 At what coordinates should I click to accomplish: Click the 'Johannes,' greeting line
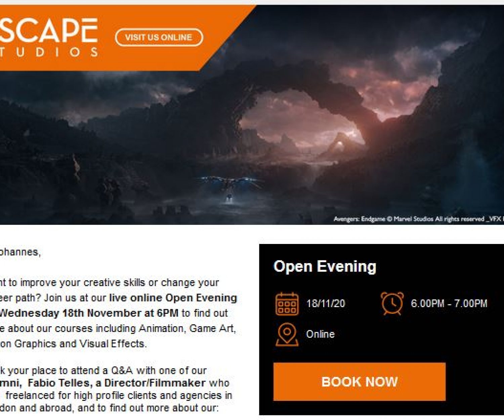pyautogui.click(x=20, y=252)
